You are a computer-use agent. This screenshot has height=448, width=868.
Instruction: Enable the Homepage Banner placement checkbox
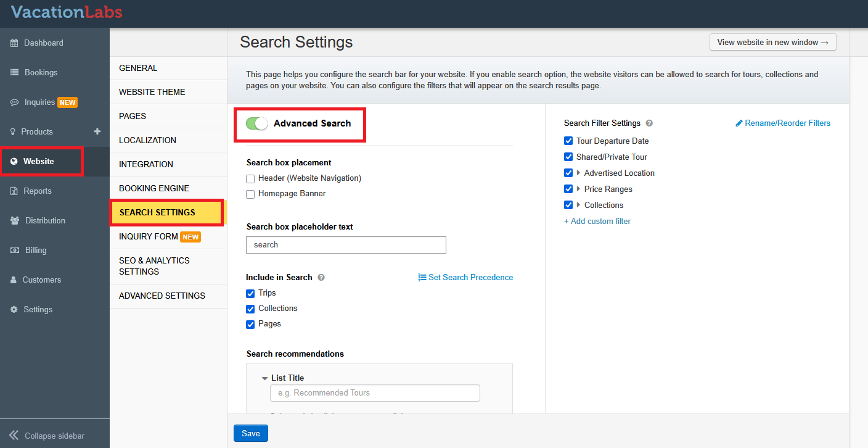[250, 194]
